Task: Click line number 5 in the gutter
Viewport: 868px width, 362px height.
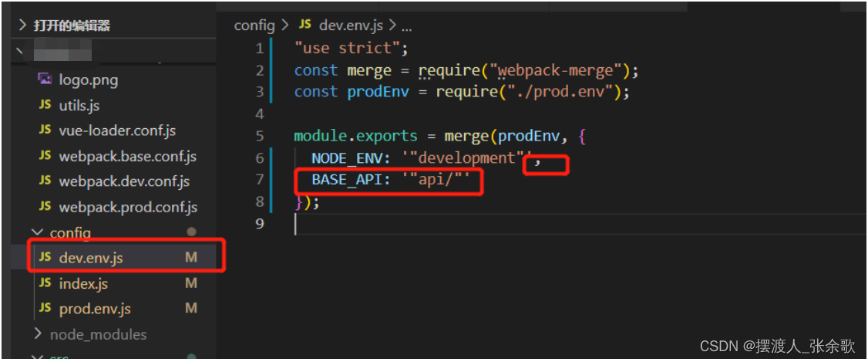Action: [260, 136]
